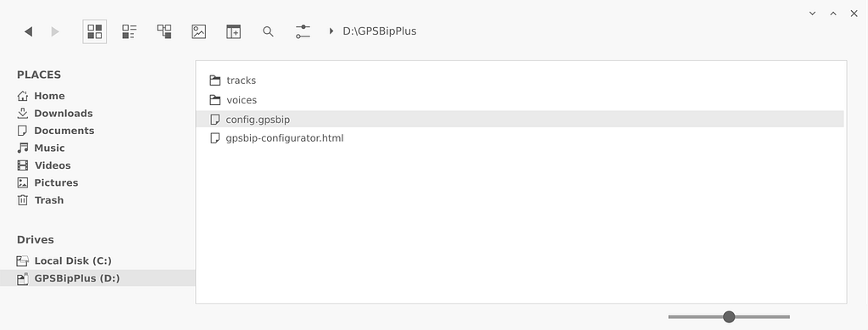Go back with the left arrow

28,31
